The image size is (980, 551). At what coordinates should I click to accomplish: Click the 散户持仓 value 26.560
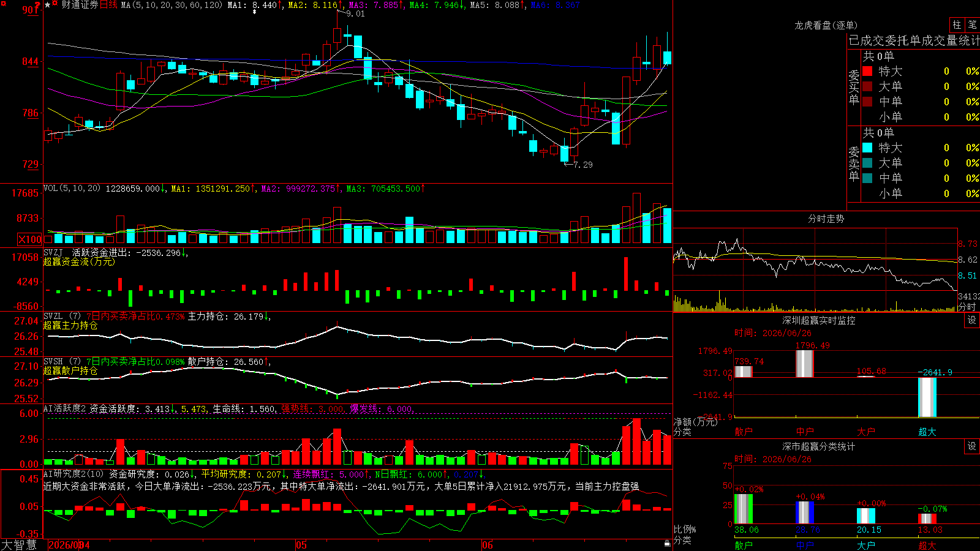tap(249, 362)
